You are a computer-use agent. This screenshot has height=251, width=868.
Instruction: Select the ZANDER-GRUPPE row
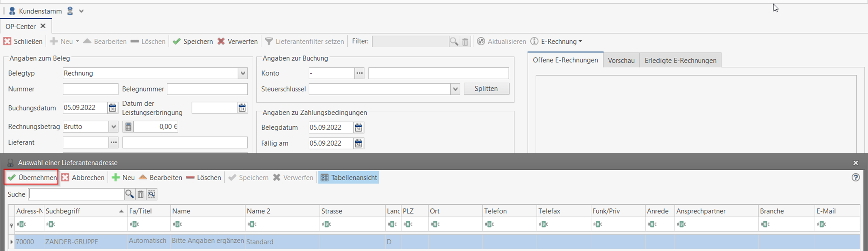[x=71, y=242]
